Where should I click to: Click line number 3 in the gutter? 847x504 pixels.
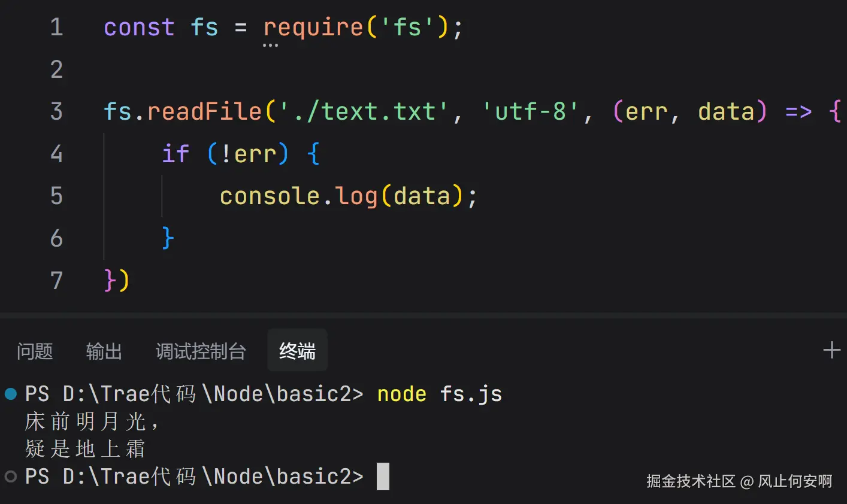pos(56,112)
